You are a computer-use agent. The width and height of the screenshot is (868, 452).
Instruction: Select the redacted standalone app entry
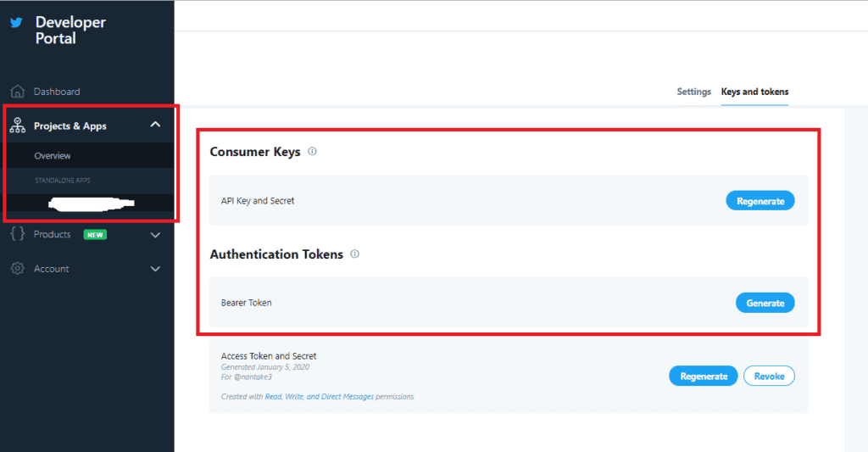pos(91,203)
